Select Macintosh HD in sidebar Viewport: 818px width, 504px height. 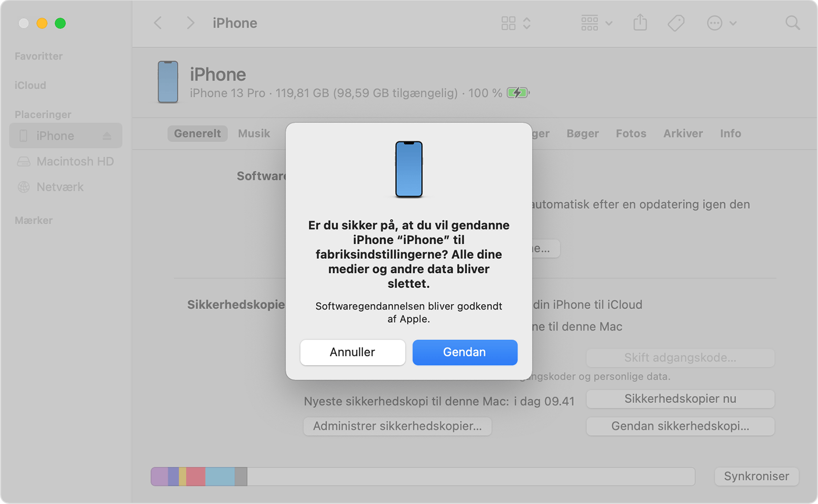point(75,161)
